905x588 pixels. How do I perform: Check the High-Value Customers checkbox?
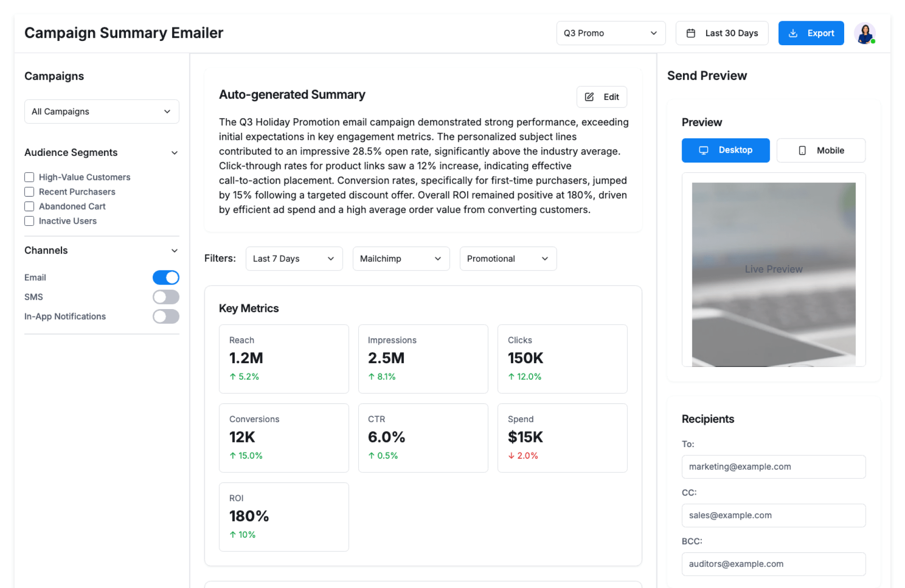click(29, 177)
